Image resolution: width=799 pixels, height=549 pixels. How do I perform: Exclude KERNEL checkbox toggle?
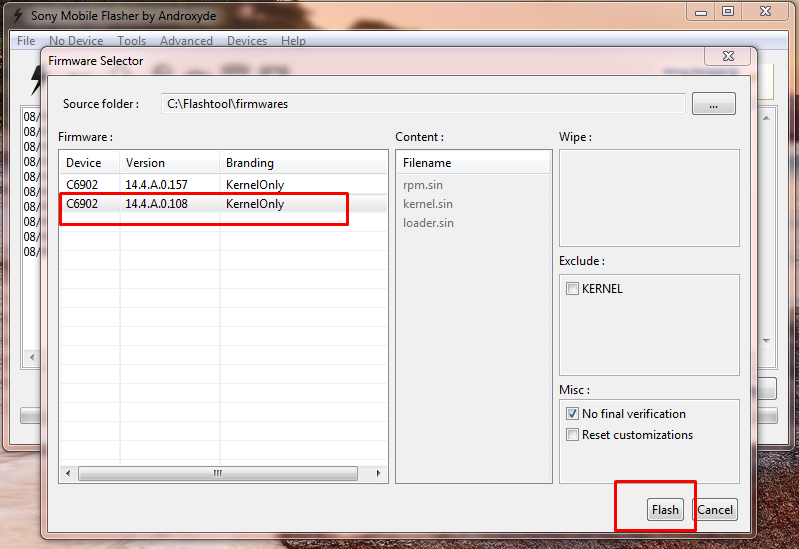(x=572, y=289)
